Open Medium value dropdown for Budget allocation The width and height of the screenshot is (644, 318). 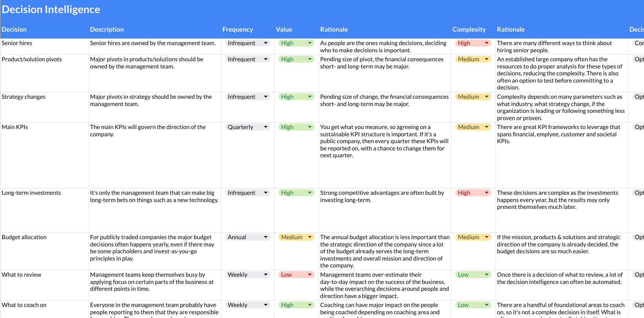(x=296, y=237)
